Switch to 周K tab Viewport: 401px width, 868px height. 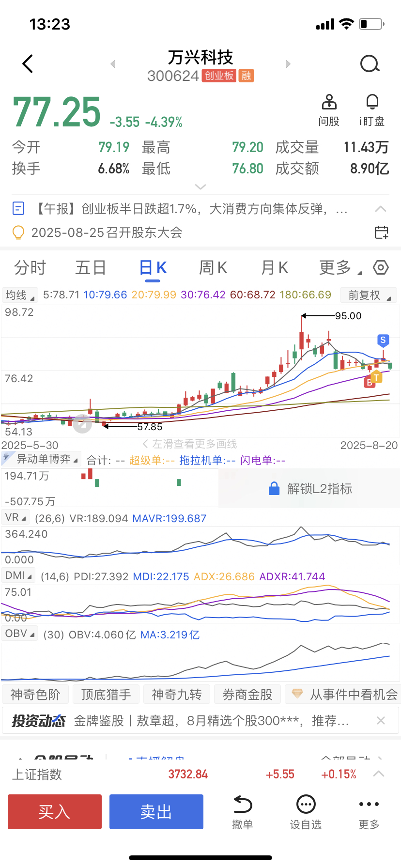click(213, 267)
